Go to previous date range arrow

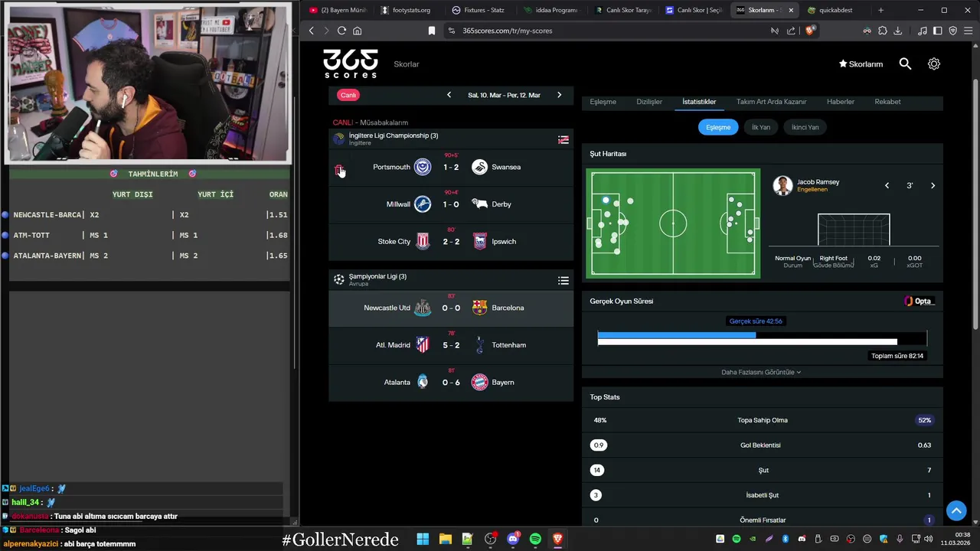tap(449, 95)
